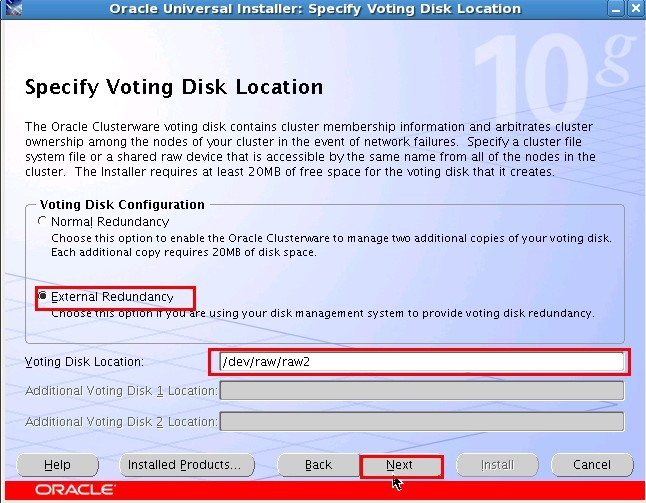Image resolution: width=646 pixels, height=503 pixels.
Task: Click Next to continue installation
Action: [401, 465]
